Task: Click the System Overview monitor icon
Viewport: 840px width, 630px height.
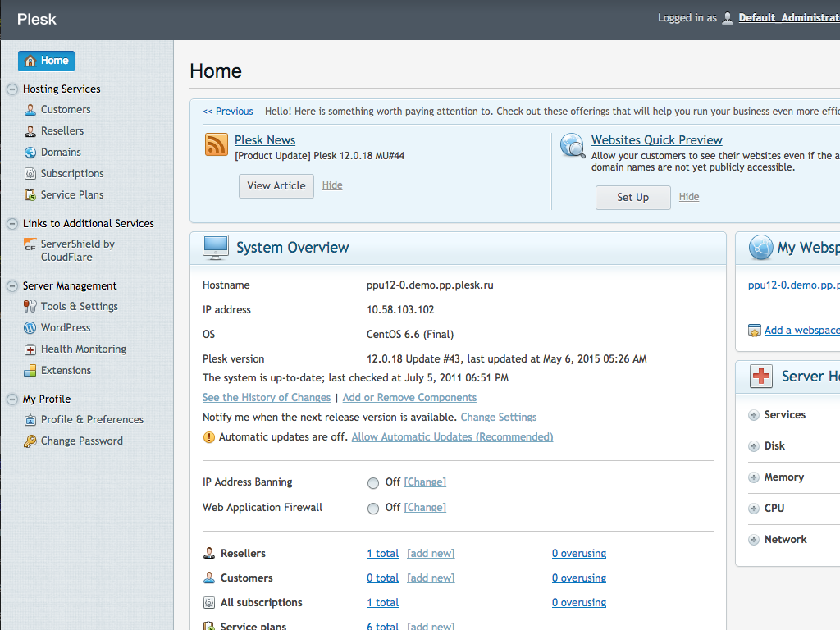Action: 216,247
